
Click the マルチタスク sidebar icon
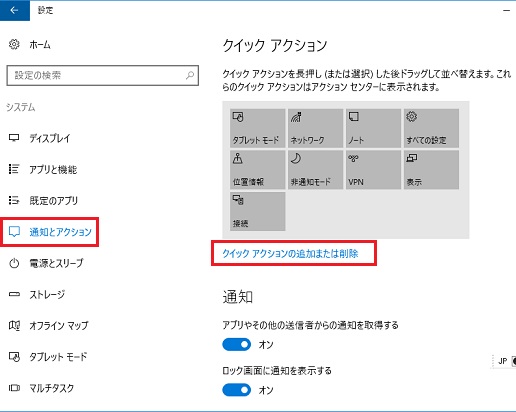point(14,388)
